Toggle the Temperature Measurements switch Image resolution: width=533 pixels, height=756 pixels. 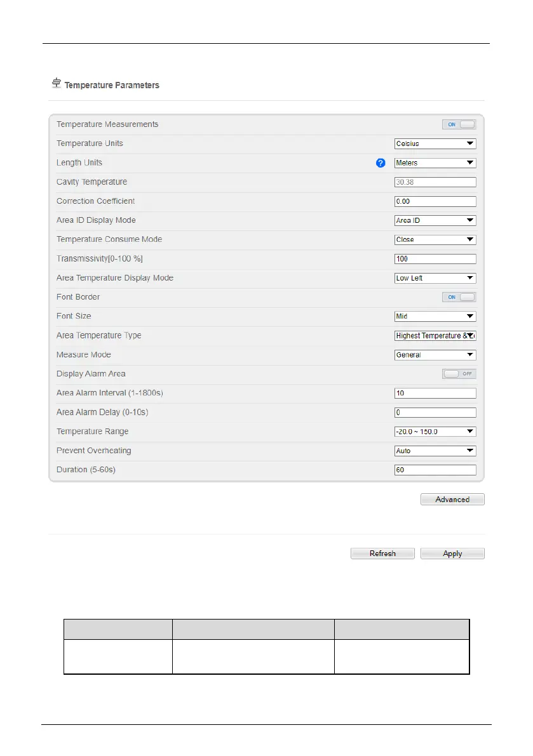point(459,124)
